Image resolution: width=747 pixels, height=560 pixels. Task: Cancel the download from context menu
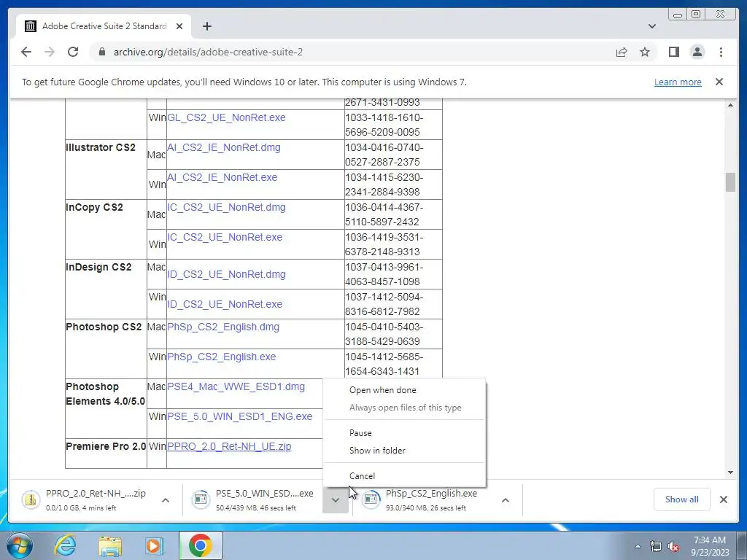[x=404, y=475]
